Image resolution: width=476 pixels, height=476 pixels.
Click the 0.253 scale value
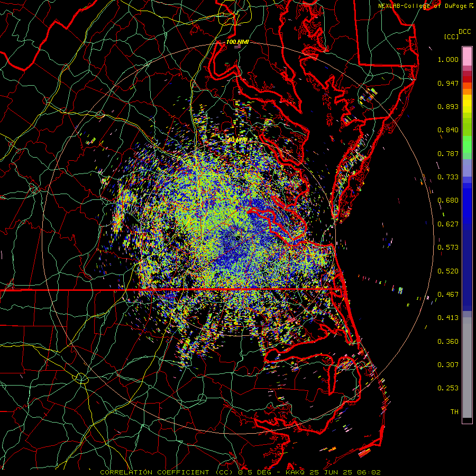448,388
